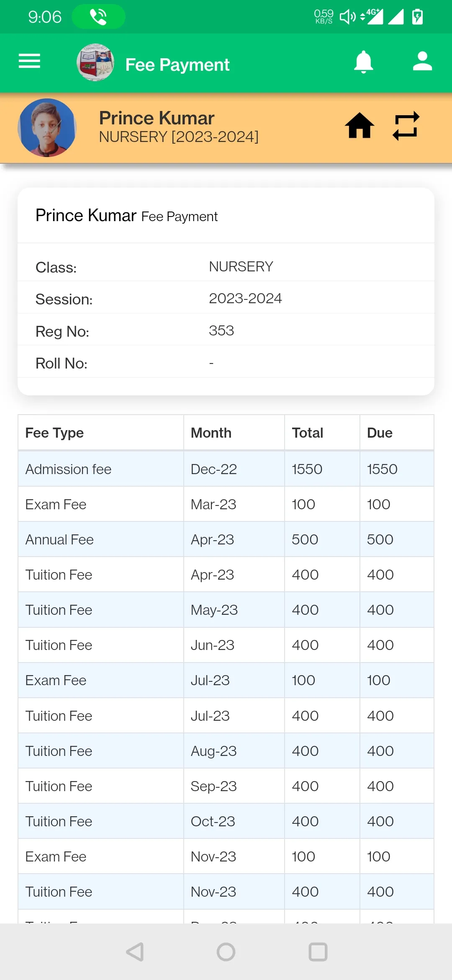
Task: Tap the Android back navigation button
Action: pyautogui.click(x=135, y=952)
